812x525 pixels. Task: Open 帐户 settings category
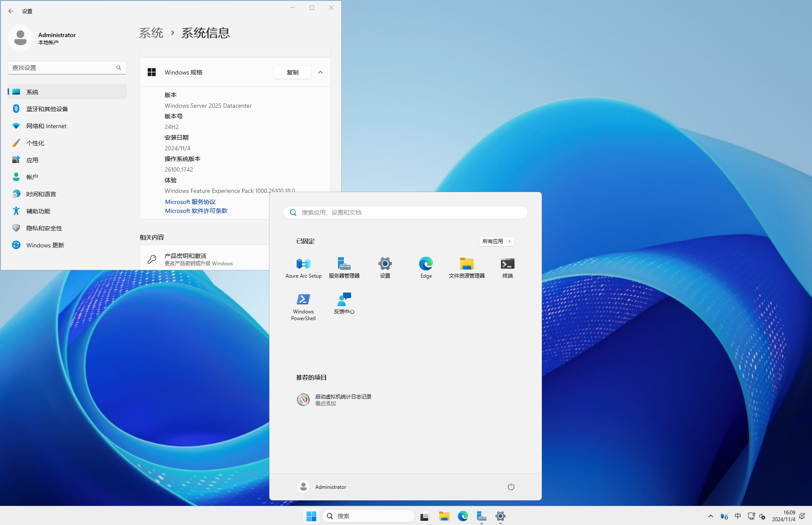click(x=67, y=177)
